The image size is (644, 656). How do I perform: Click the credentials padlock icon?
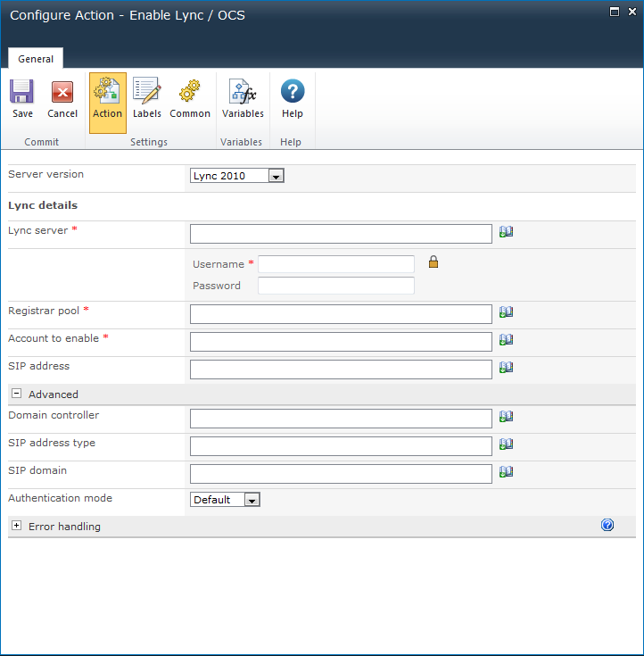433,262
